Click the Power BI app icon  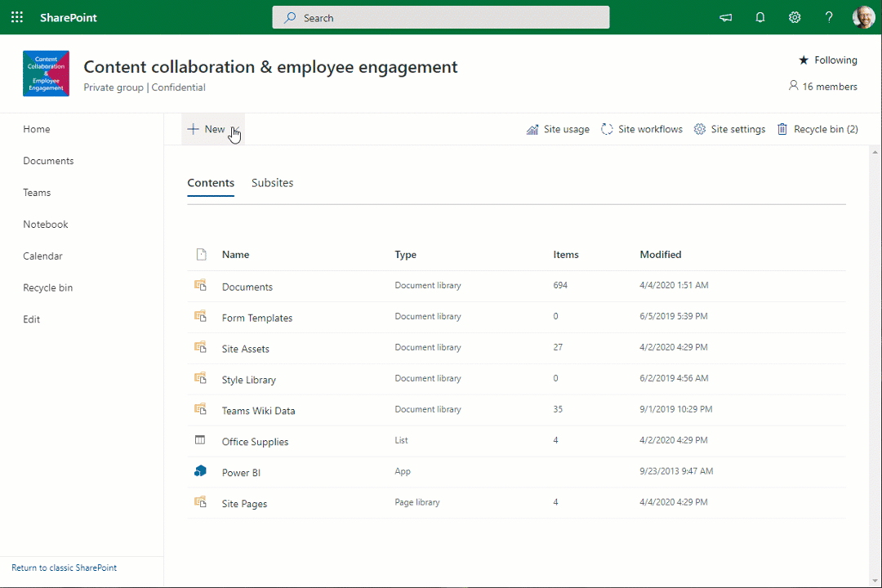(200, 470)
